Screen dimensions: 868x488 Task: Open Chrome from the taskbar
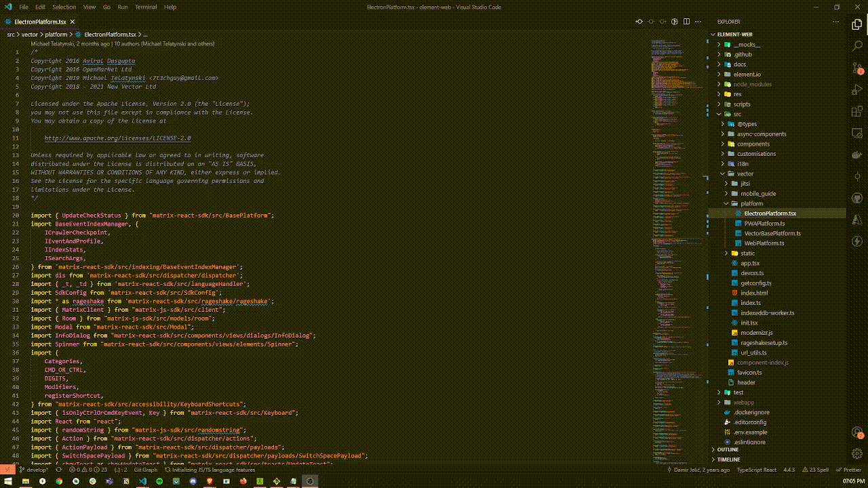click(59, 481)
